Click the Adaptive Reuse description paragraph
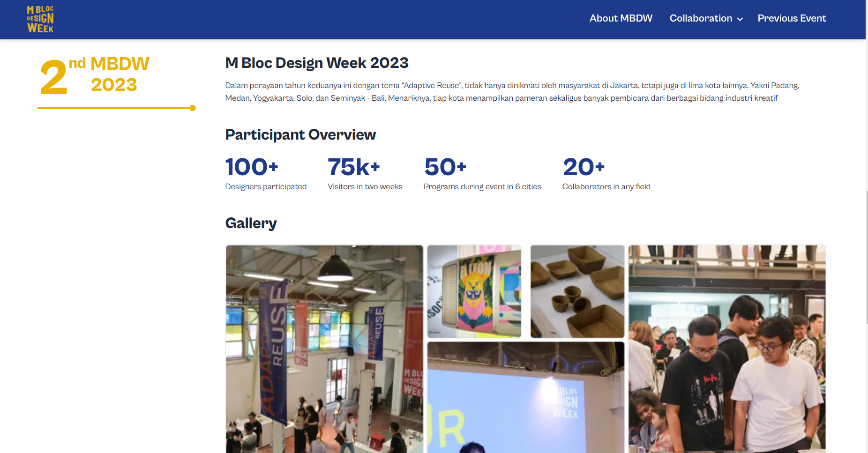 (x=512, y=92)
